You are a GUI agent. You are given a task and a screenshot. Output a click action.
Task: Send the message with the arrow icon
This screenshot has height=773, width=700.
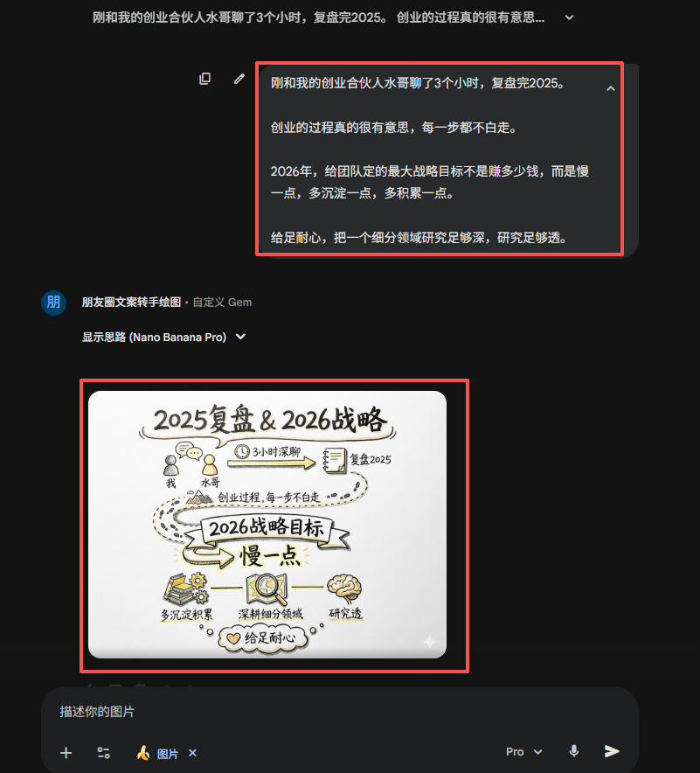(612, 751)
